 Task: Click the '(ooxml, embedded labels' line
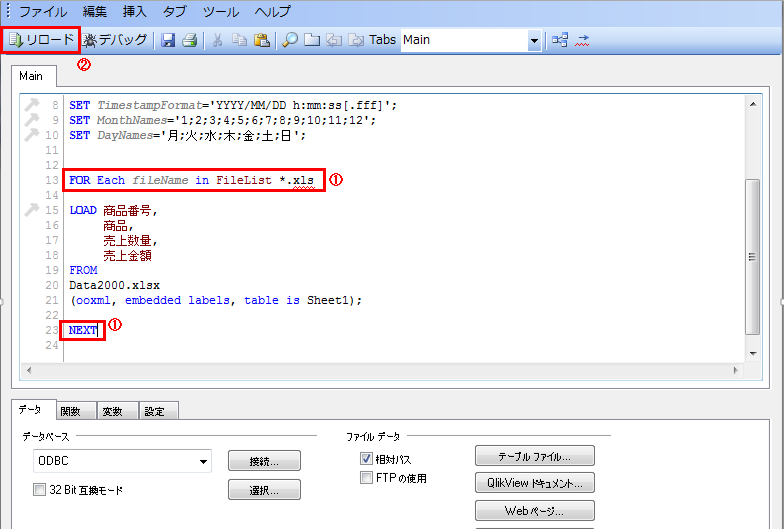[216, 300]
